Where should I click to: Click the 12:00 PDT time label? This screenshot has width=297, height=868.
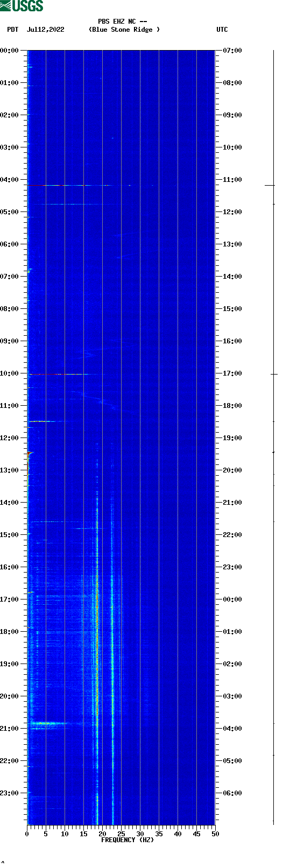10,438
